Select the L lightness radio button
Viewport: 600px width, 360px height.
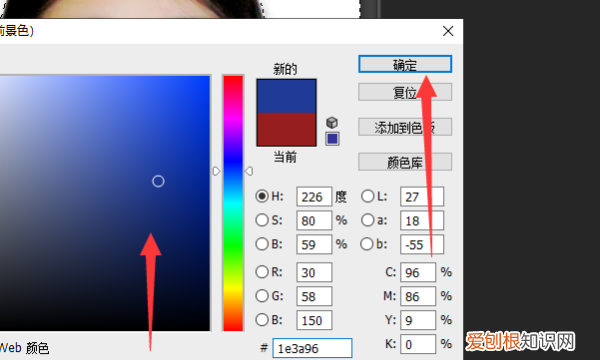(367, 196)
